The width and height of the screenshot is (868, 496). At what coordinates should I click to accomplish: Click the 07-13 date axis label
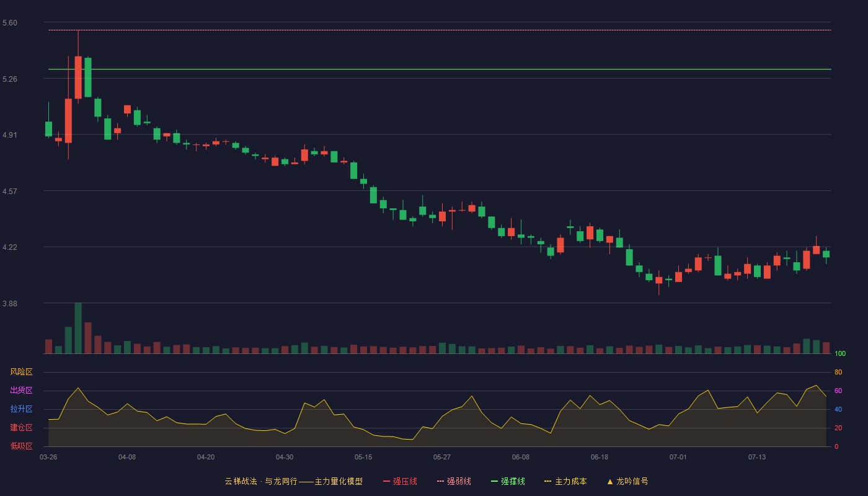click(757, 457)
